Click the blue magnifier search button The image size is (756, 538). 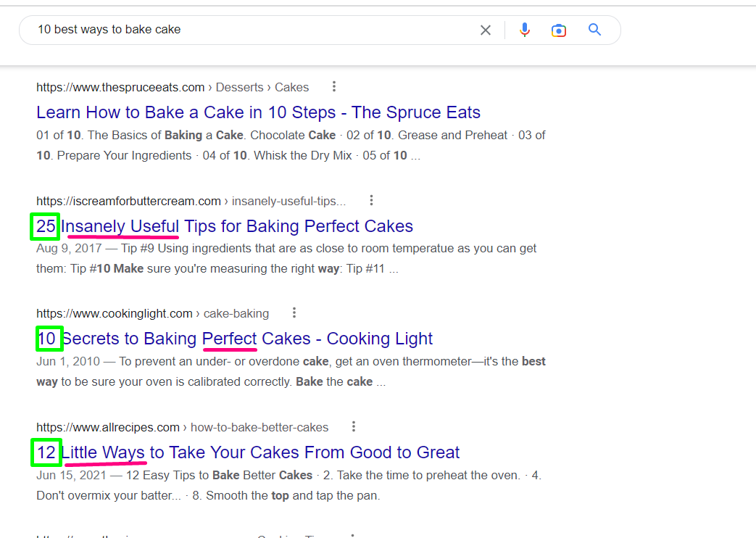point(594,30)
